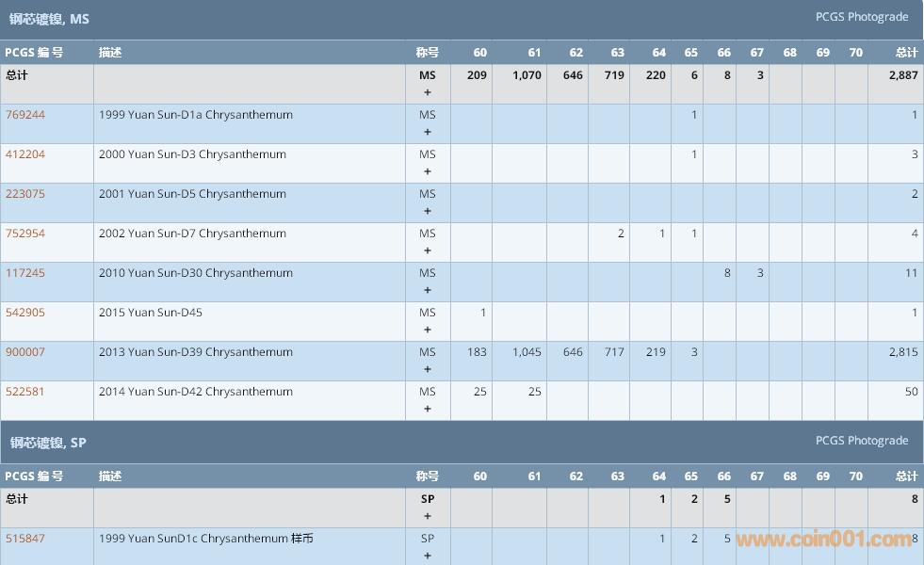
Task: Select PCGS number 117245 link
Action: click(x=25, y=273)
